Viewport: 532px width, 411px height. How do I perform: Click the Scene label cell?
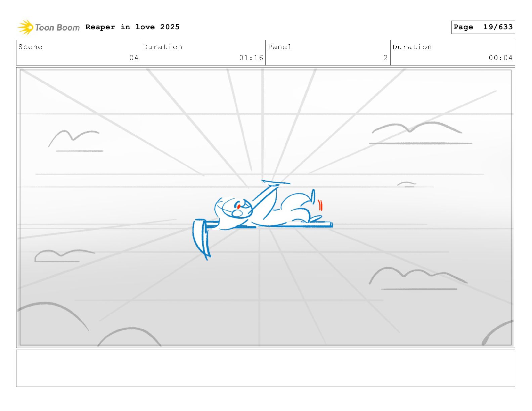click(79, 53)
